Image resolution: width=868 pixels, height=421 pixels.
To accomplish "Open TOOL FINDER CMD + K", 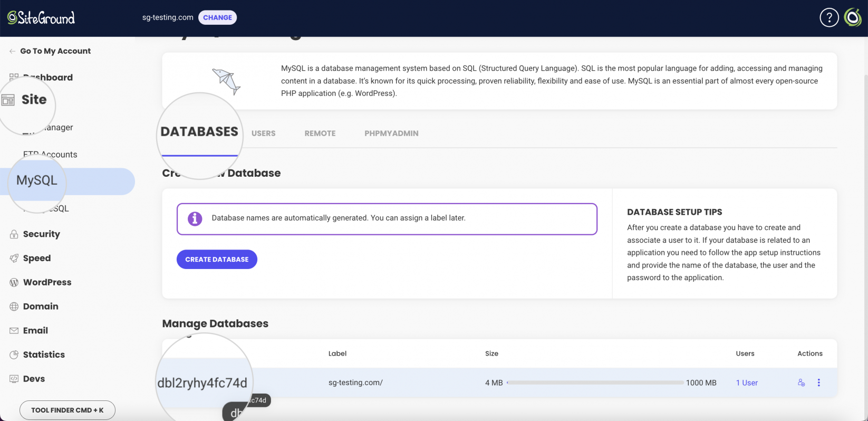I will pyautogui.click(x=67, y=410).
